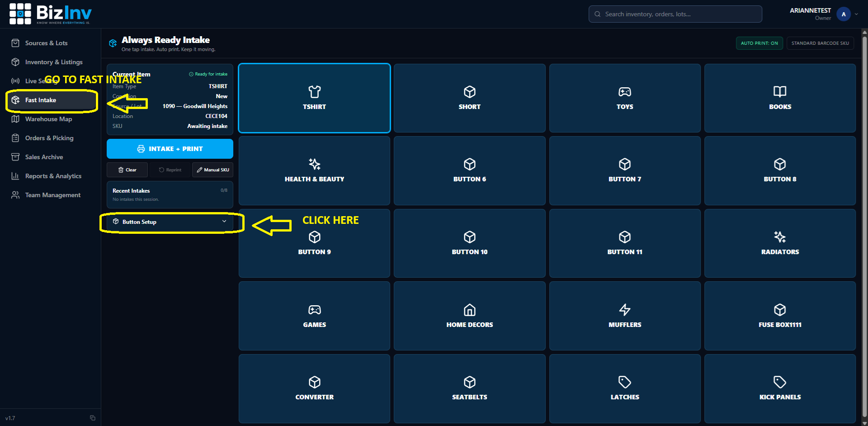Click location value CECE104
This screenshot has height=426, width=868.
[x=216, y=116]
